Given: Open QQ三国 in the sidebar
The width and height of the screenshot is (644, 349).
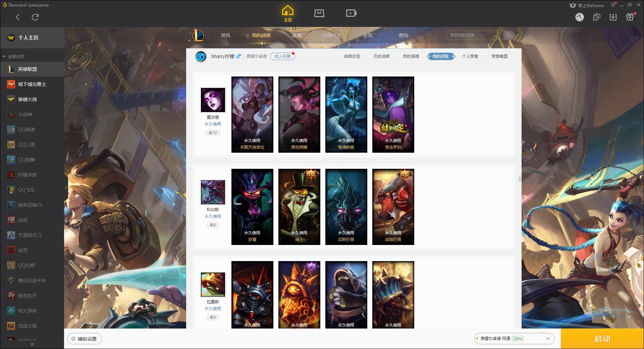Looking at the screenshot, I should click(32, 145).
